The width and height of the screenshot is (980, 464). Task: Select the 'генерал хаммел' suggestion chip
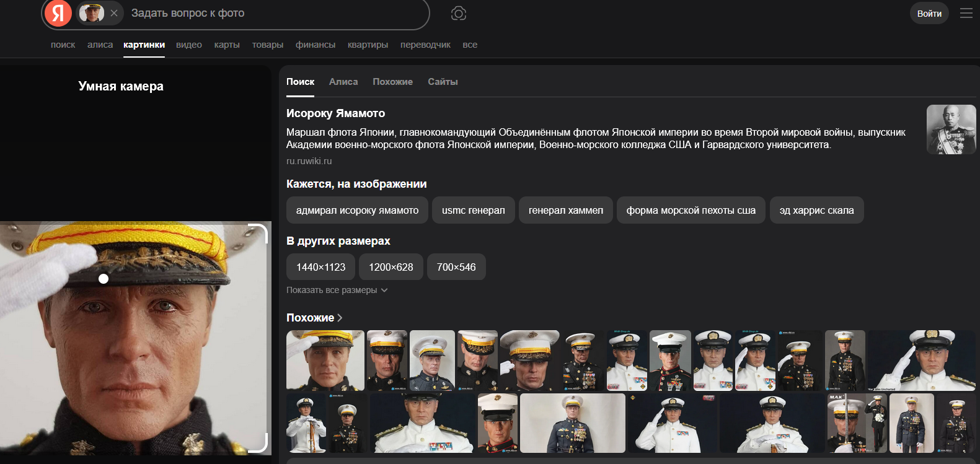(566, 211)
